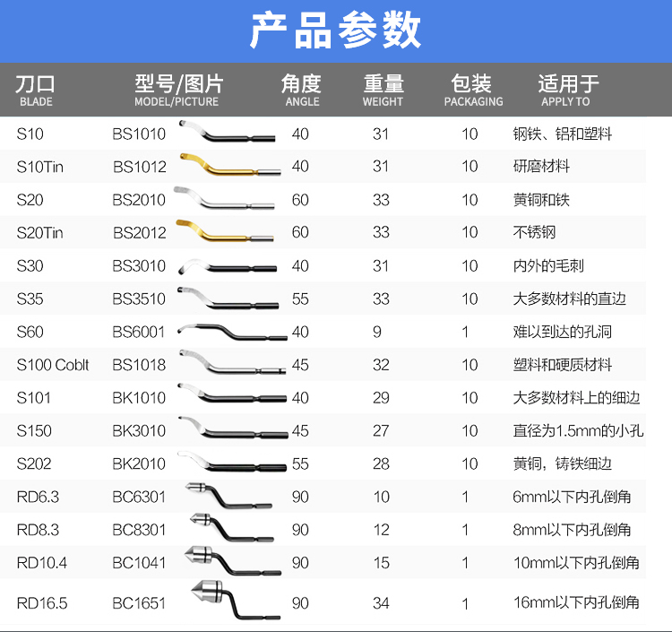The image size is (672, 632).
Task: Click model number BK3010
Action: [139, 431]
